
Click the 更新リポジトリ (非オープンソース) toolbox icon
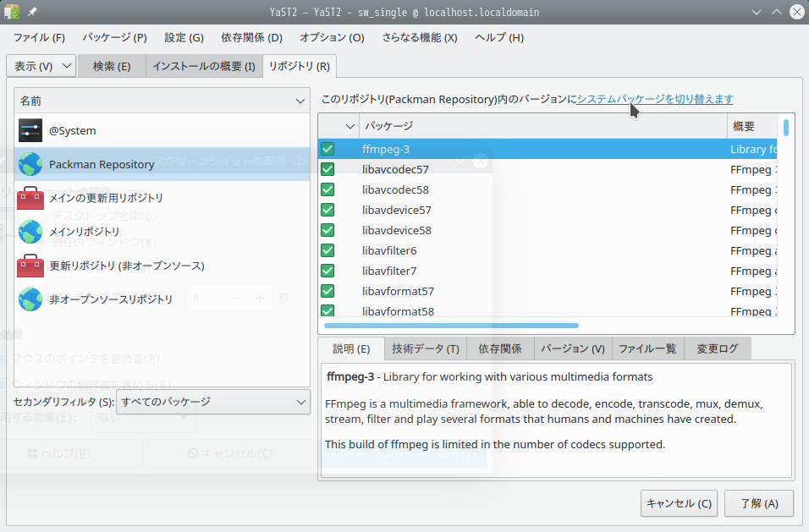(x=30, y=266)
